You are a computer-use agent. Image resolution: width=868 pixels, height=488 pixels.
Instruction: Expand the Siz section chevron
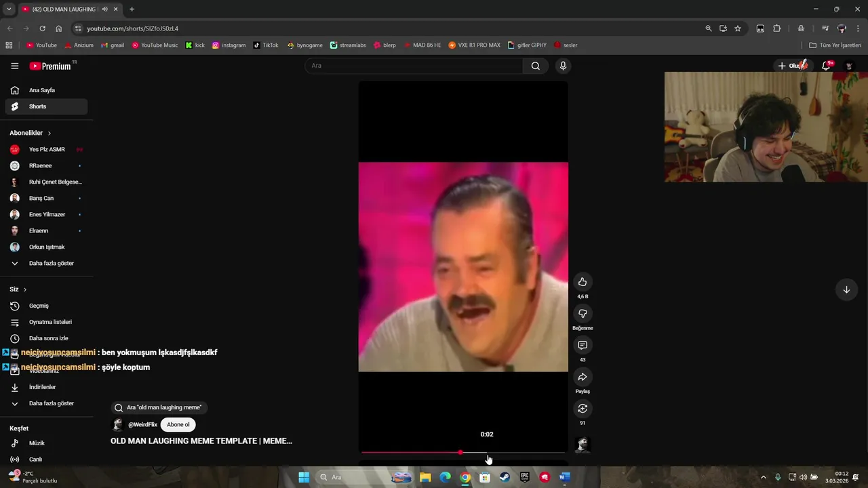(25, 289)
